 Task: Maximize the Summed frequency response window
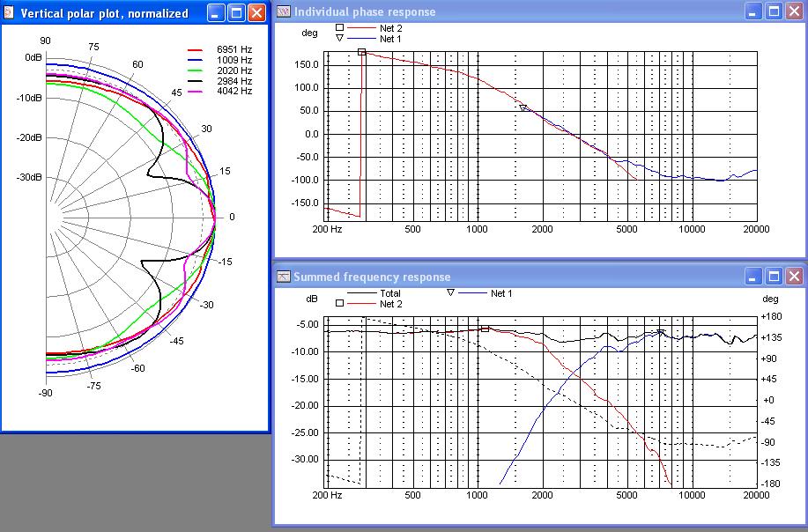coord(774,276)
